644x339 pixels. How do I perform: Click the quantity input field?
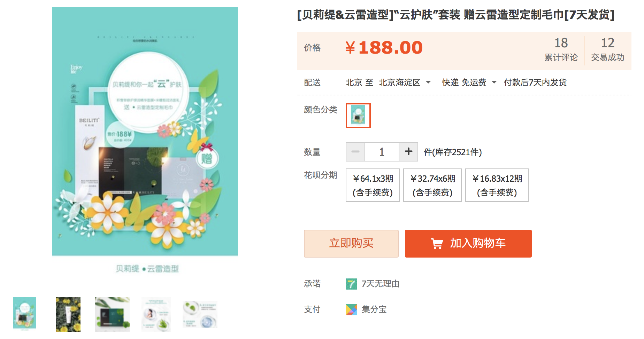[382, 152]
